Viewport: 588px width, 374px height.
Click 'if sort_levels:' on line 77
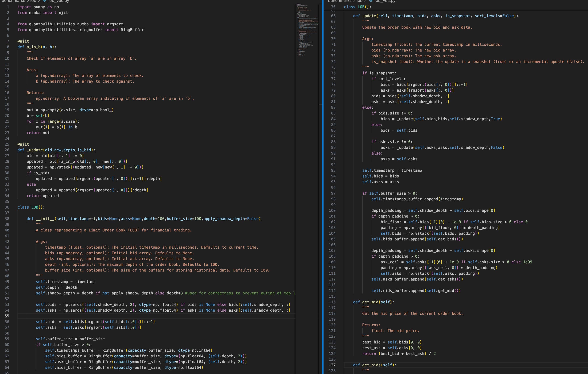(x=389, y=79)
